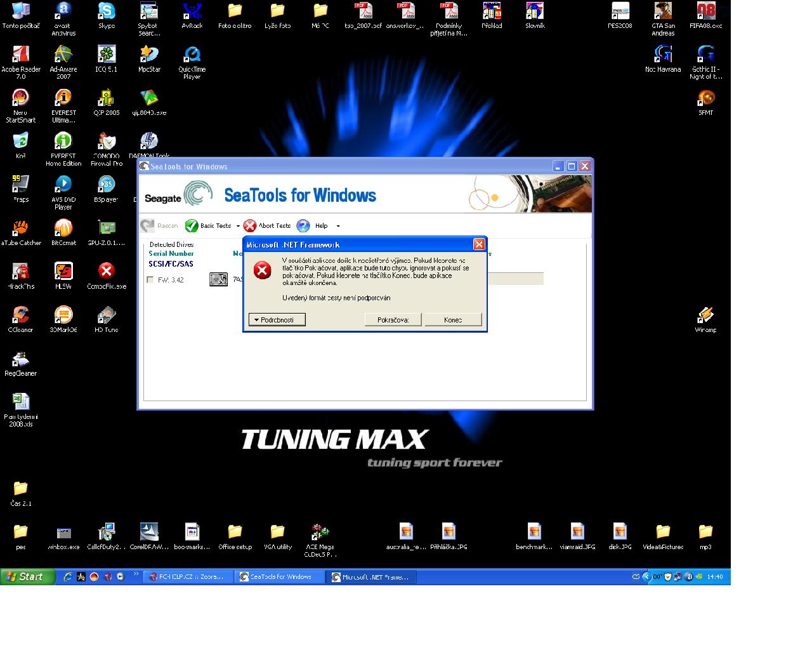Select the Ad-Aware 2007 desktop icon
This screenshot has height=650, width=812.
click(x=63, y=62)
